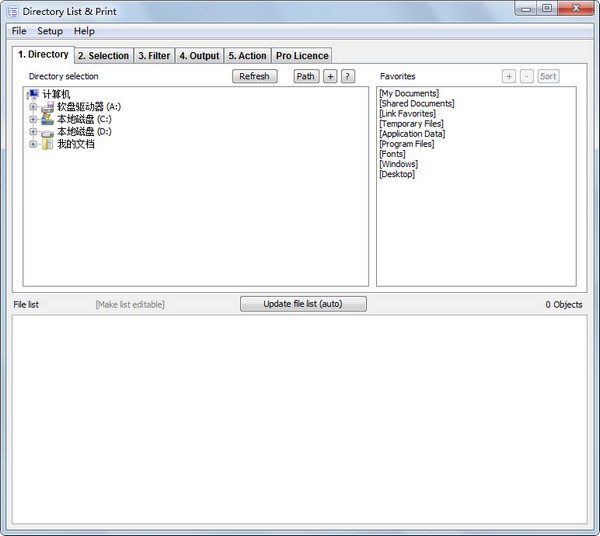Click the local disk (D:) drive icon
The height and width of the screenshot is (536, 600).
pyautogui.click(x=47, y=132)
